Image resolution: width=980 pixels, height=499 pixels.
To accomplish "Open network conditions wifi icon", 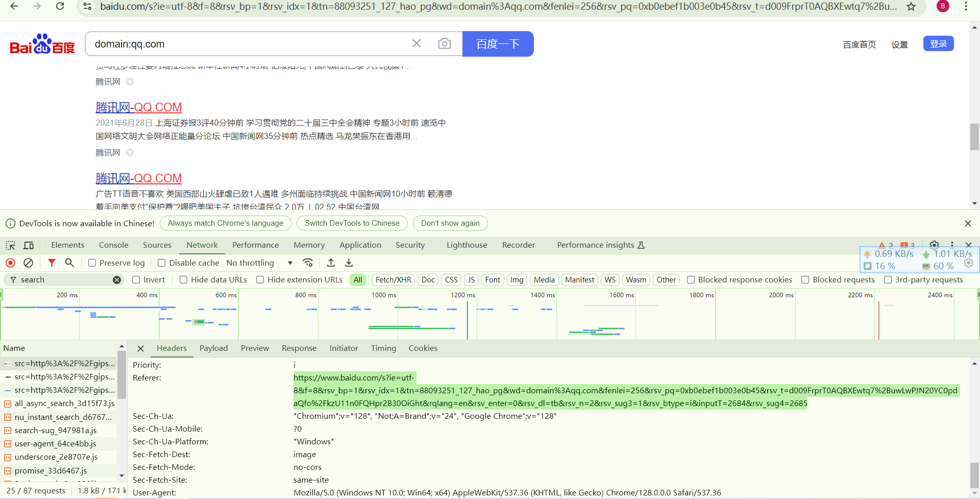I will pos(308,263).
